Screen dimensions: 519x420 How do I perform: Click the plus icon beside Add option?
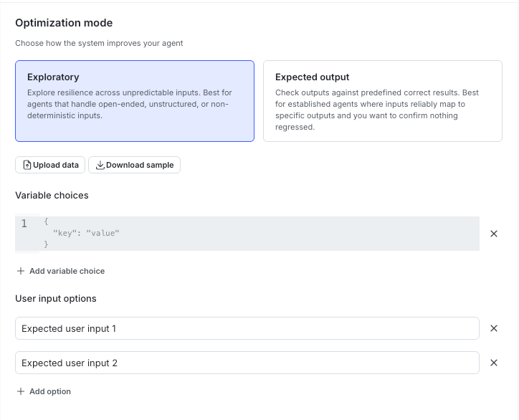pos(21,391)
